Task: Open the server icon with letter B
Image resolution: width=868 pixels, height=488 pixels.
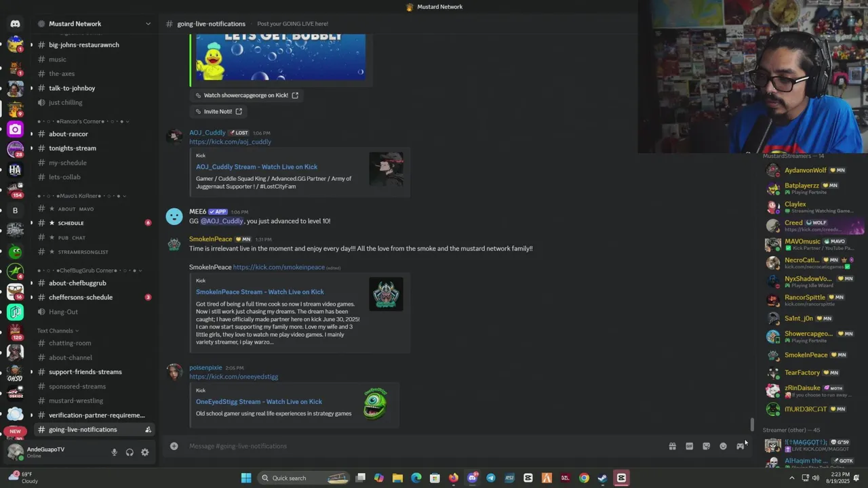Action: point(15,210)
